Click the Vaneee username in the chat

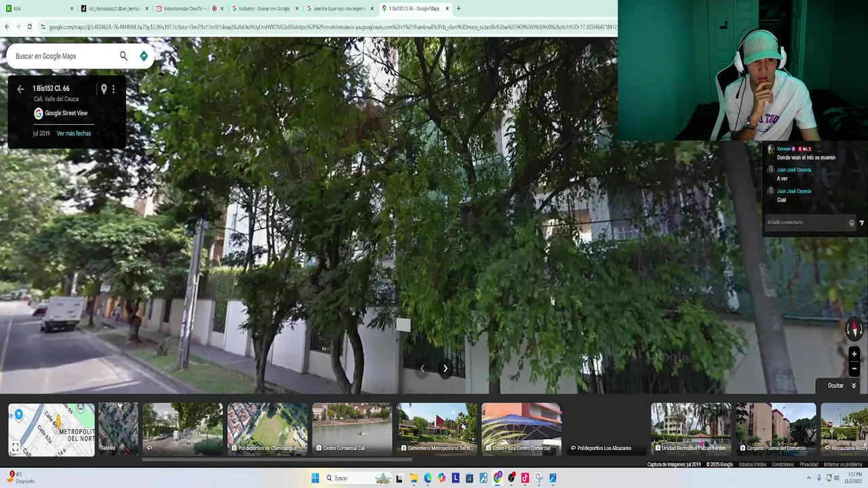click(x=784, y=148)
